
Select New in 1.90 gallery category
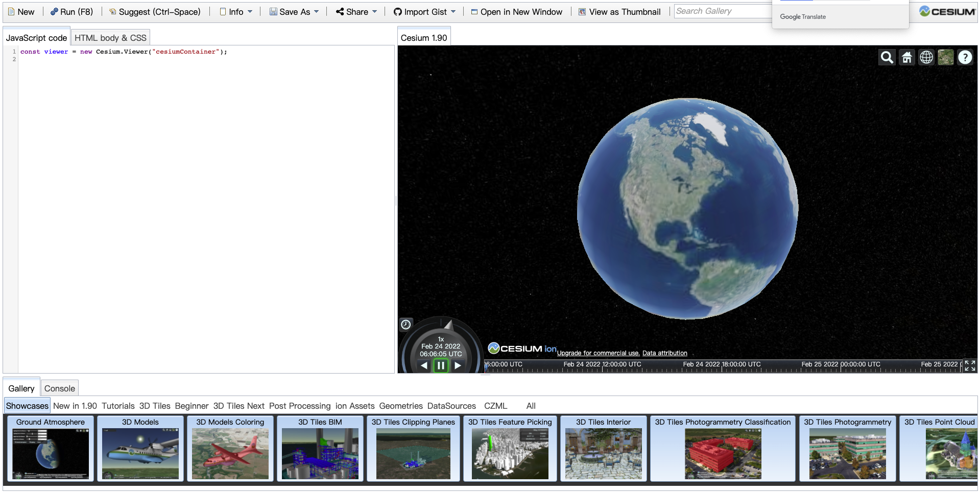pos(75,406)
